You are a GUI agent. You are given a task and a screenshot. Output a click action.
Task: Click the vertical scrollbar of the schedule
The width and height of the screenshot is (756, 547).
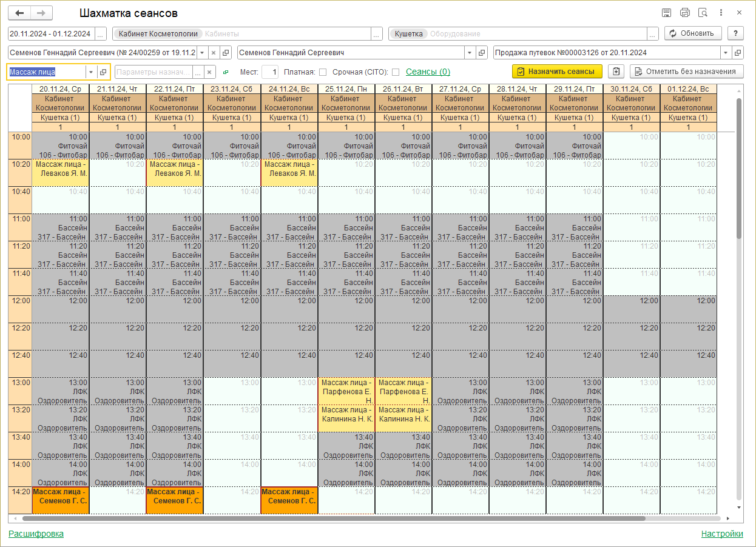click(738, 170)
